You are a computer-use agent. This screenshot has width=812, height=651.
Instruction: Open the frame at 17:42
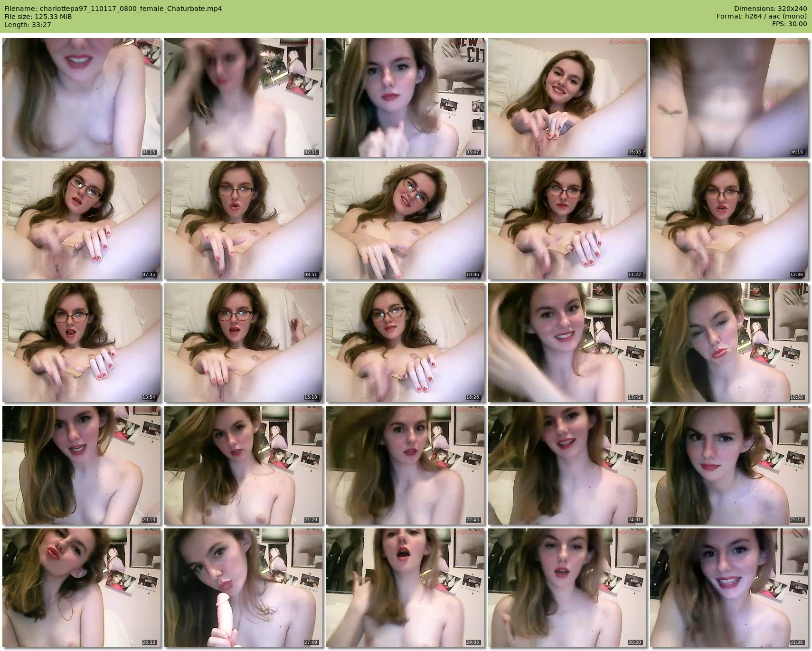(x=567, y=343)
